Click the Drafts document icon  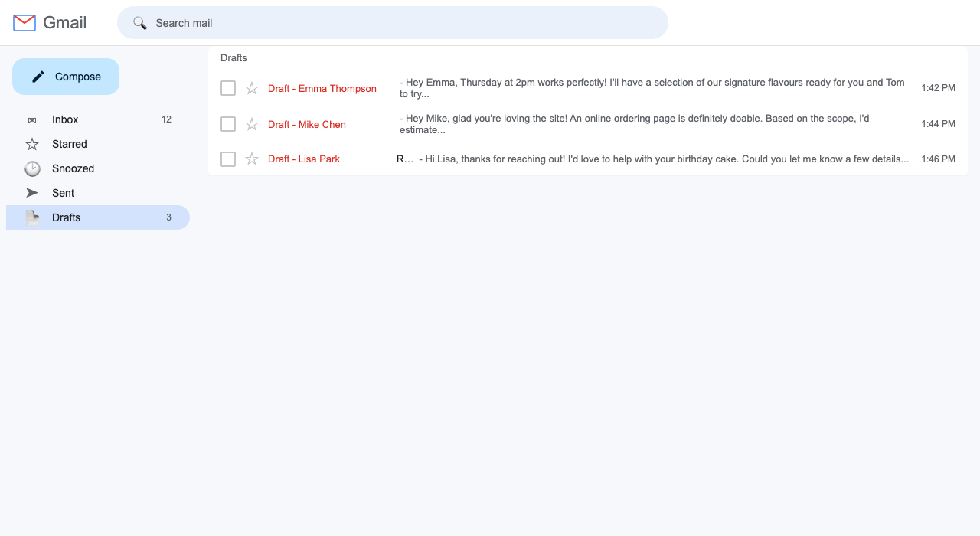tap(32, 217)
